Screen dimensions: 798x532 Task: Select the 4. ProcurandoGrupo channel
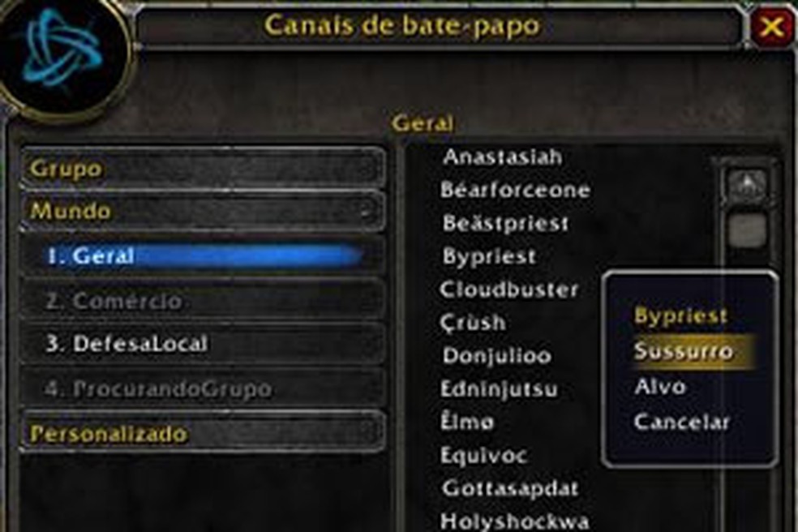pyautogui.click(x=203, y=388)
